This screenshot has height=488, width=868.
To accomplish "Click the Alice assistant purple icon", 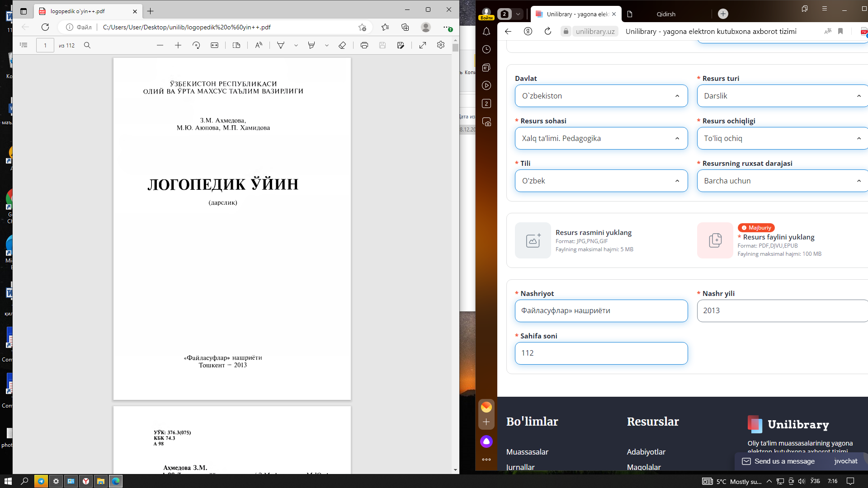I will [x=486, y=441].
